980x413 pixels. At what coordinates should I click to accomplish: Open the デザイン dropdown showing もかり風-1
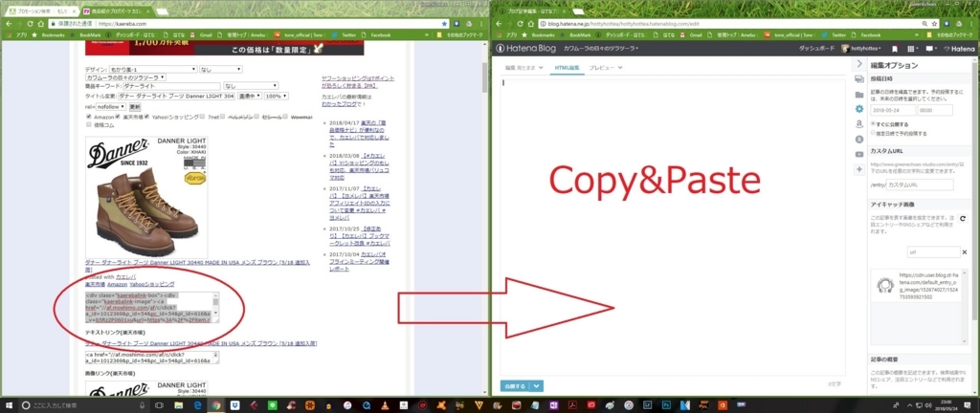(x=153, y=69)
